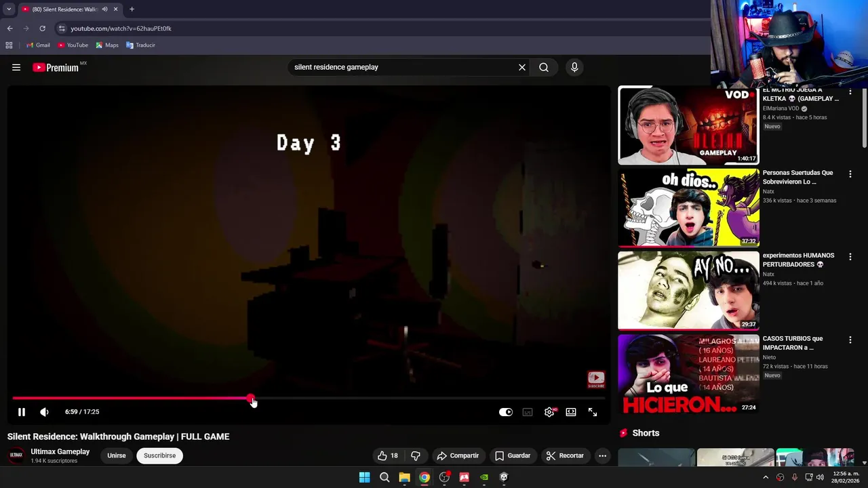This screenshot has width=868, height=488.
Task: Open the 'AY NO' video thumbnail
Action: tap(688, 291)
